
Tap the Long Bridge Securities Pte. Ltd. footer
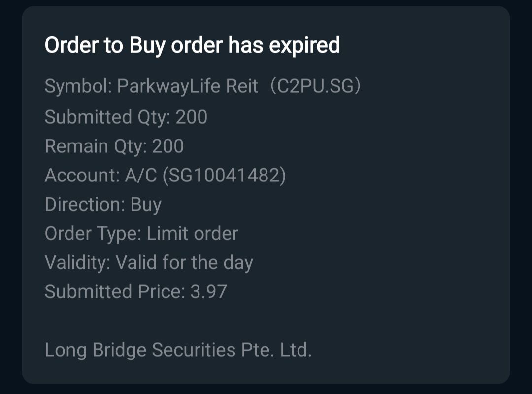[x=178, y=350]
